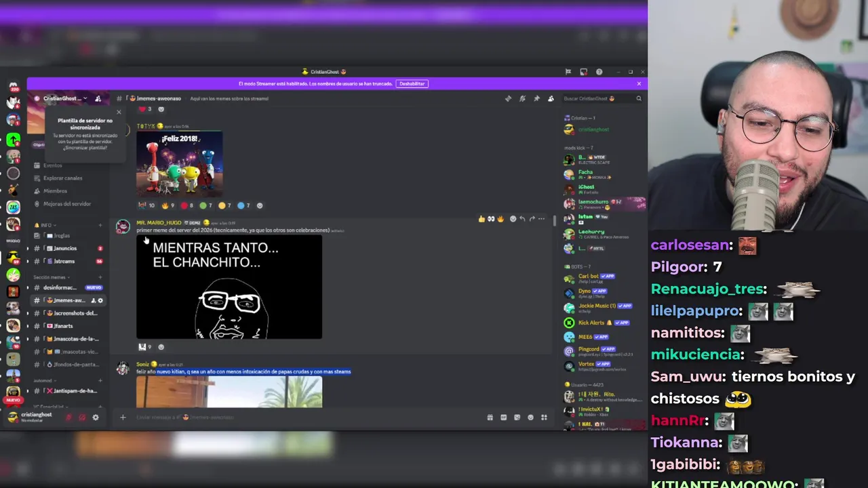This screenshot has height=488, width=868.
Task: Click invite icon on memes-aweonaso channel row
Action: [x=93, y=300]
